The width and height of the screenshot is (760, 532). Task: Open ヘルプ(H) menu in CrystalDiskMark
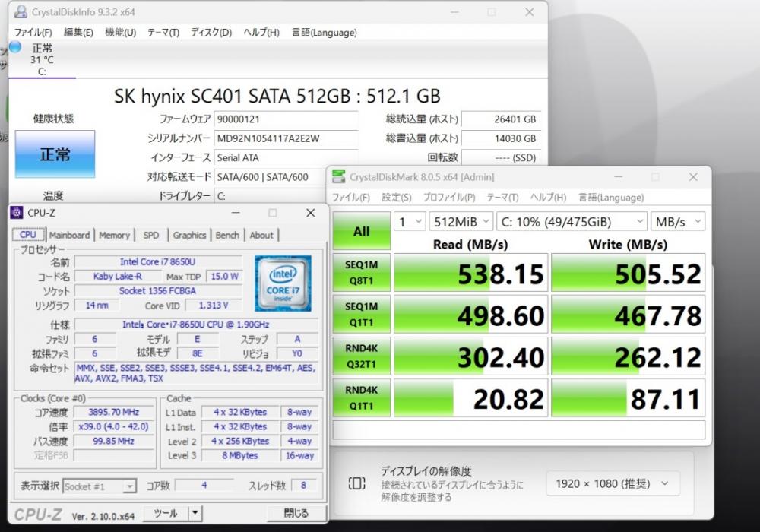tap(548, 197)
